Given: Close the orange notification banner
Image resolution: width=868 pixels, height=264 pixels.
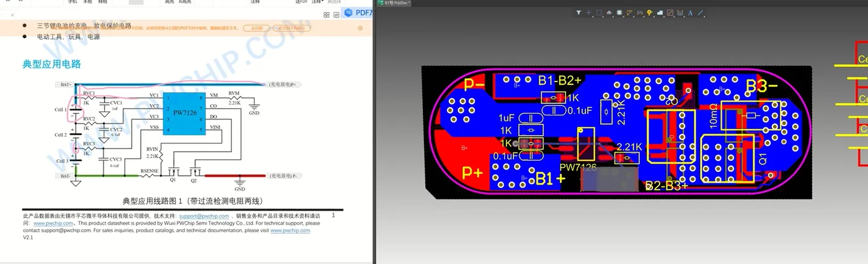Looking at the screenshot, I should click(x=361, y=28).
